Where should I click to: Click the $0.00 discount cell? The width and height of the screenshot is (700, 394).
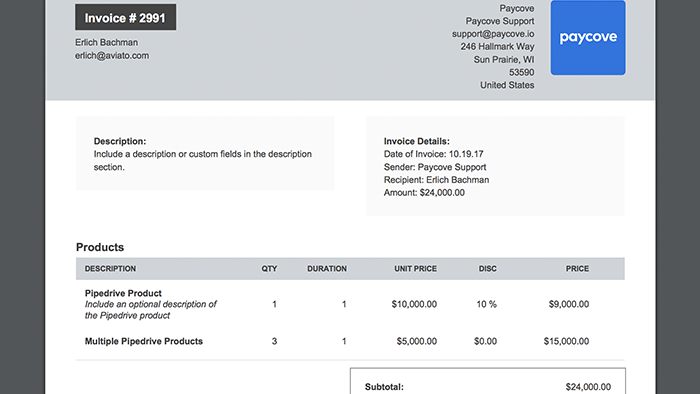(485, 341)
